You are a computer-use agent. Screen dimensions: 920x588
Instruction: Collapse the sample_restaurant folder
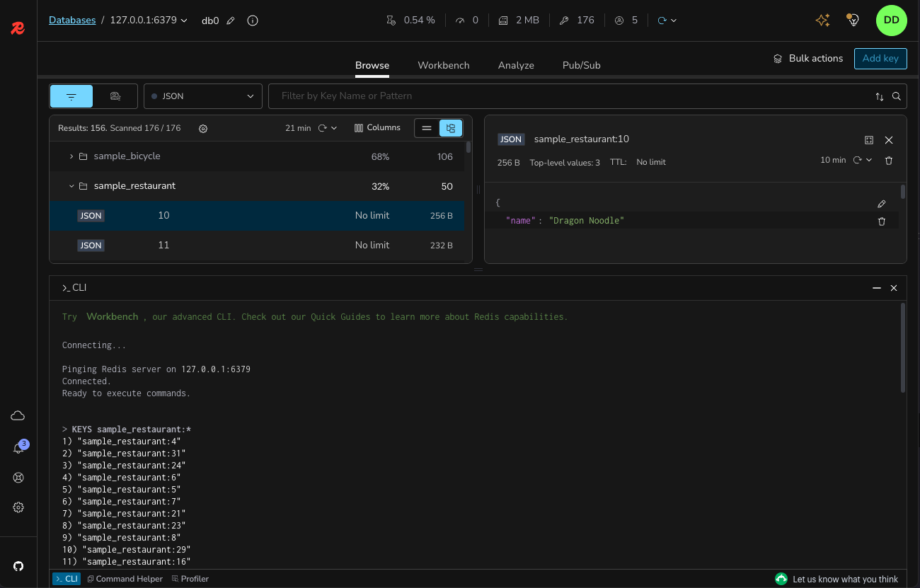tap(71, 186)
